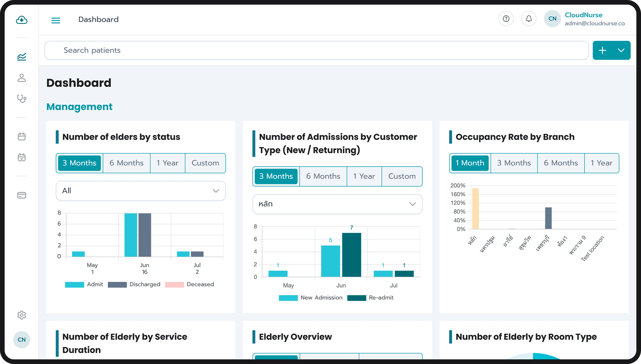Expand the add button dropdown arrow
Viewport: 641px width, 364px height.
pyautogui.click(x=621, y=50)
